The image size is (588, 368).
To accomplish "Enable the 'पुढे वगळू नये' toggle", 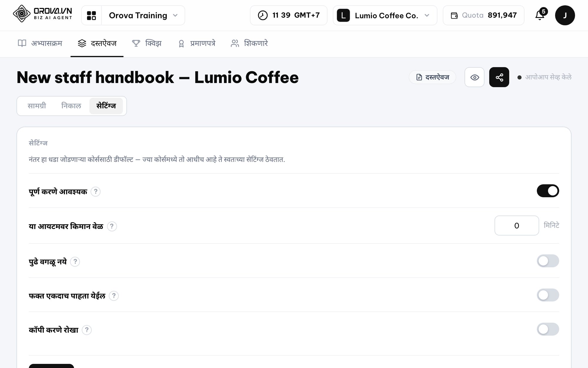I will [x=548, y=261].
